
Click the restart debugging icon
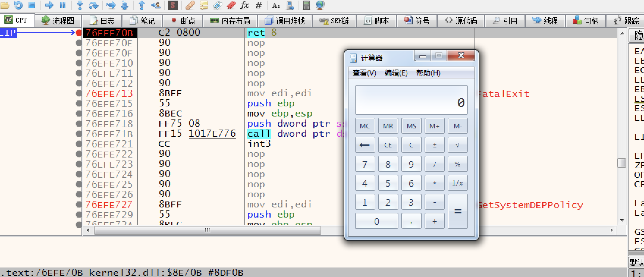(x=18, y=5)
